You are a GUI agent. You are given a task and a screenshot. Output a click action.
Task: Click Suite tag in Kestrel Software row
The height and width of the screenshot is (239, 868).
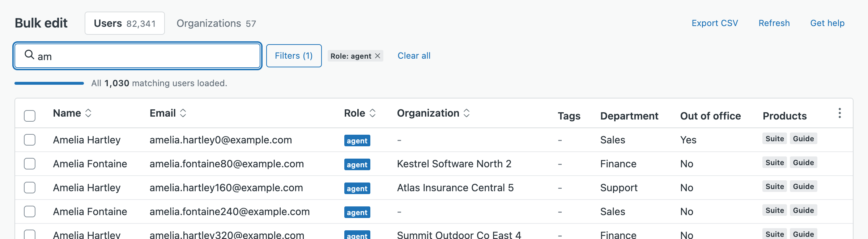point(775,163)
